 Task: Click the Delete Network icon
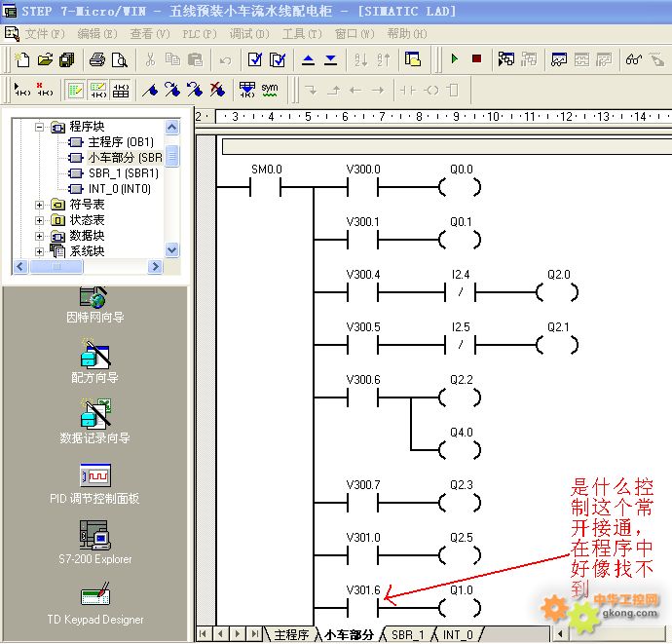45,90
